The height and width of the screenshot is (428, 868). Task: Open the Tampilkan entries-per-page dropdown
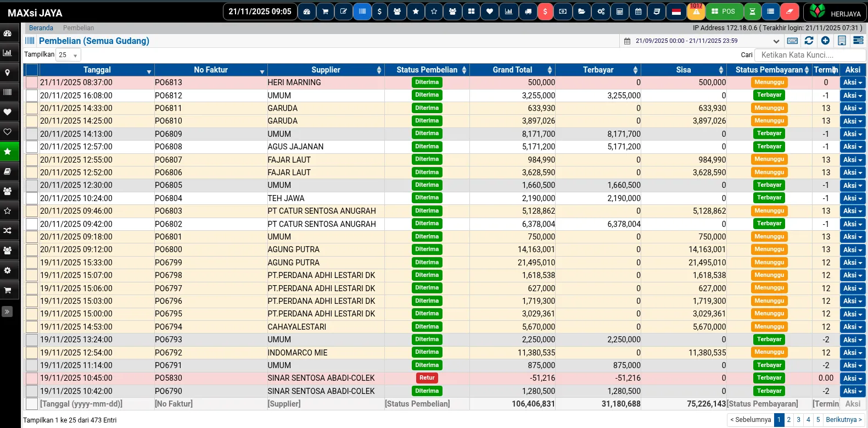(x=68, y=55)
